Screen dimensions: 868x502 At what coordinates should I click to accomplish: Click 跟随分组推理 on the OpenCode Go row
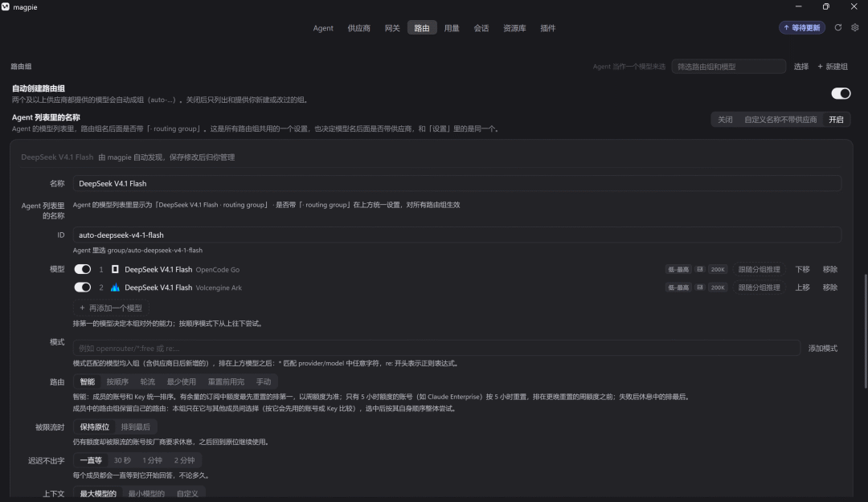click(759, 270)
